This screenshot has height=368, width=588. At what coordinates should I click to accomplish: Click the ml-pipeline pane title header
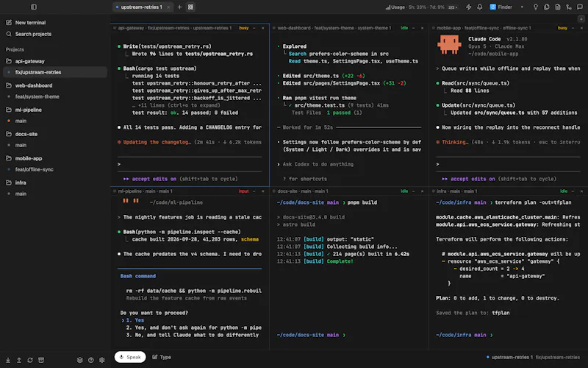click(x=145, y=191)
